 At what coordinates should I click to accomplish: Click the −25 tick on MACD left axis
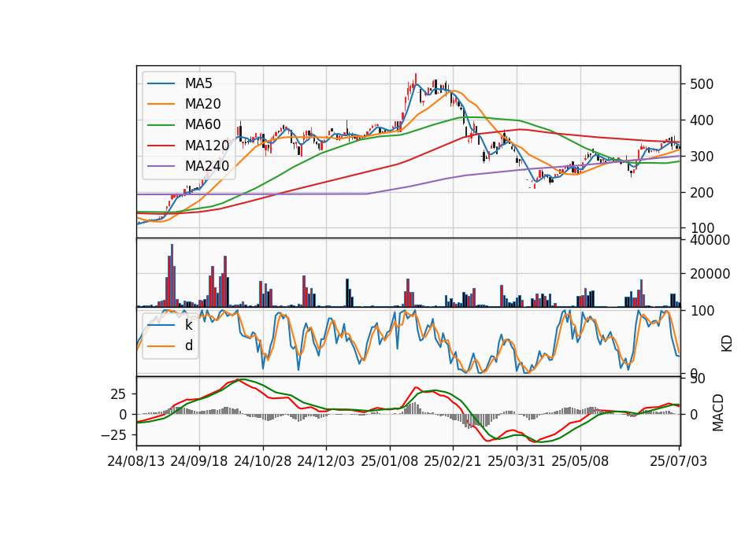(113, 435)
